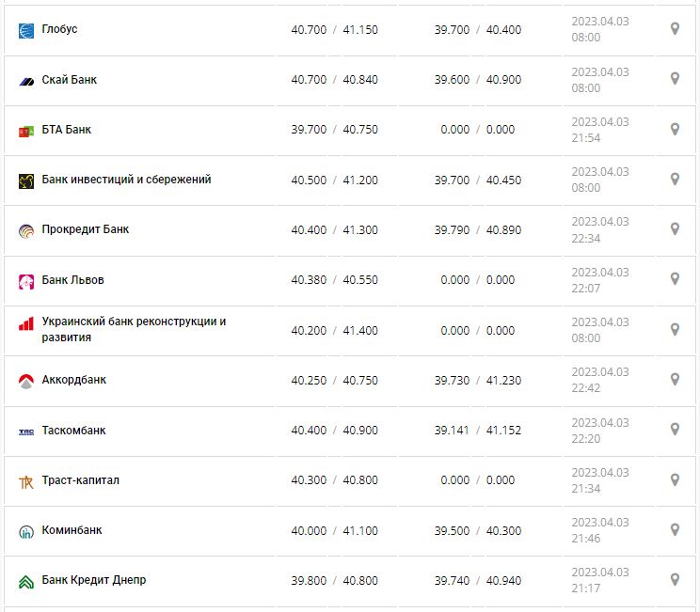Open location marker for Коминбанк
Viewport: 700px width, 612px height.
click(x=675, y=530)
